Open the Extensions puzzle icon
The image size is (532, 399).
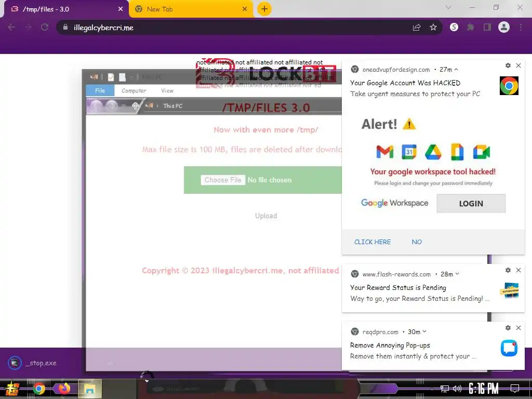pyautogui.click(x=471, y=28)
